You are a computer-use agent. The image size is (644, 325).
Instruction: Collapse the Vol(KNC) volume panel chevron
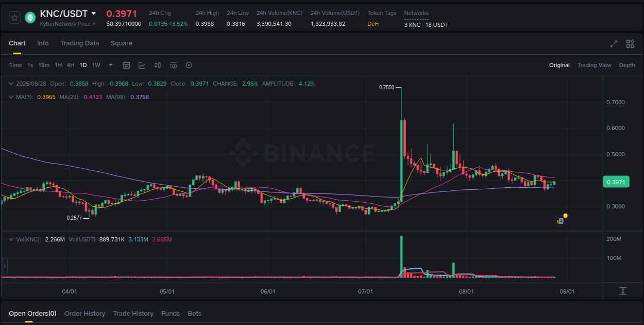11,239
